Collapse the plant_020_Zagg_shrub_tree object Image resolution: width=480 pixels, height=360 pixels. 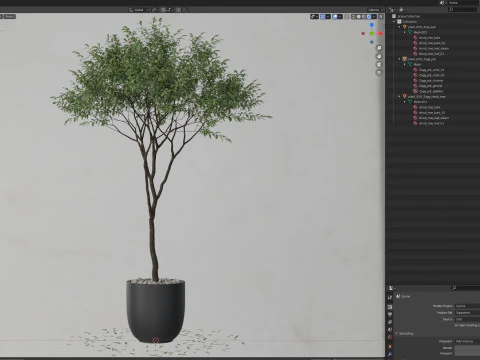(x=399, y=96)
